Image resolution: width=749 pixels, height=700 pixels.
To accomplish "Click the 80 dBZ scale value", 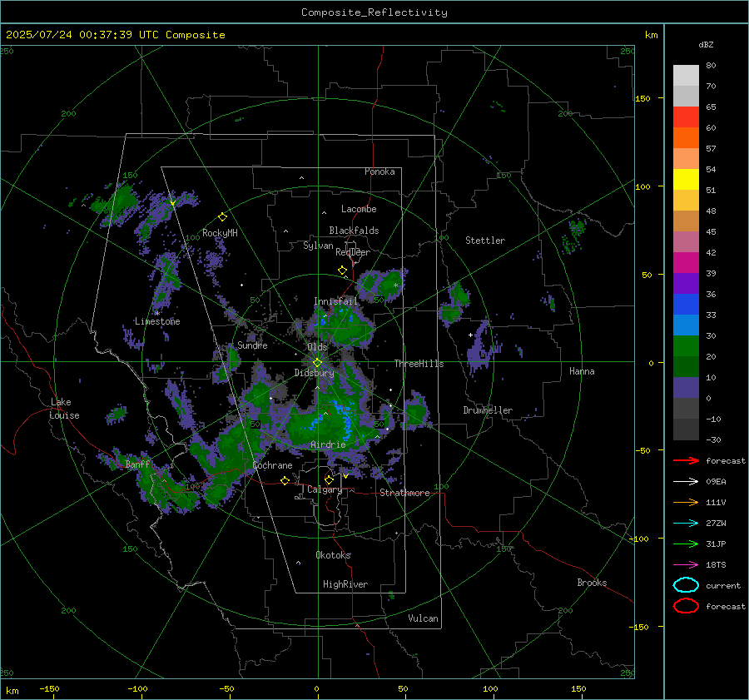I will 711,66.
